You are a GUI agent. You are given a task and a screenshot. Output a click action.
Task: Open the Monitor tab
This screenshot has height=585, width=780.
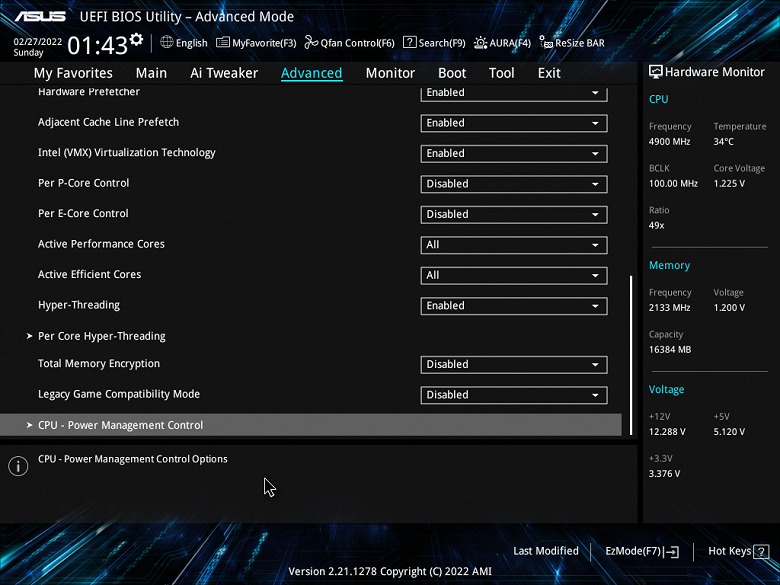390,73
